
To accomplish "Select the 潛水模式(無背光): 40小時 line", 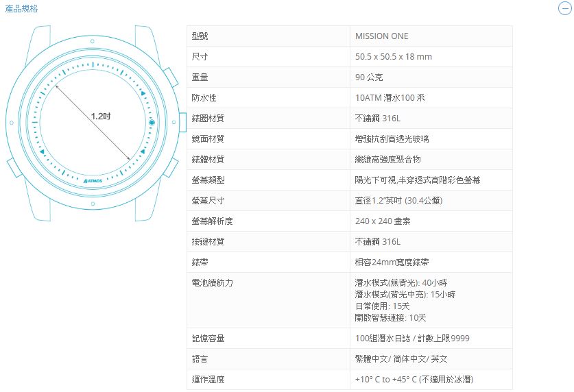I will (x=401, y=282).
